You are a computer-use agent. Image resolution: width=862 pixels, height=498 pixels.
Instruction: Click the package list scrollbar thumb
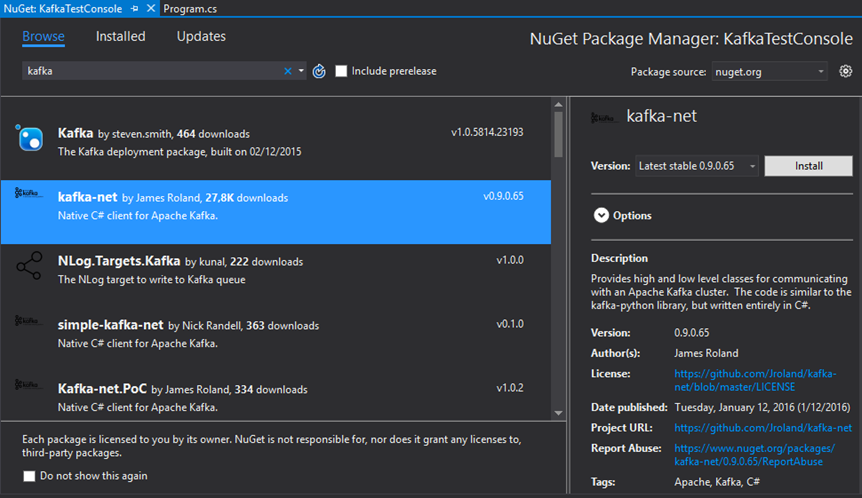click(x=559, y=135)
